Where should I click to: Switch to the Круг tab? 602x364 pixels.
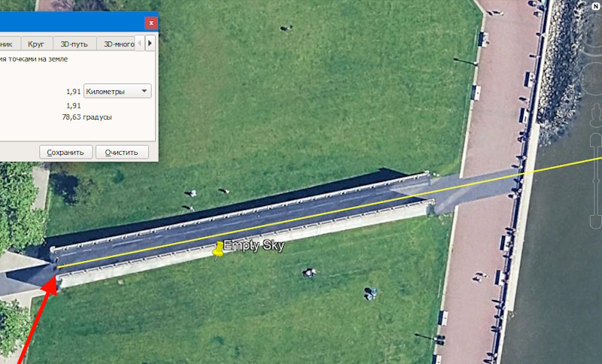(36, 44)
